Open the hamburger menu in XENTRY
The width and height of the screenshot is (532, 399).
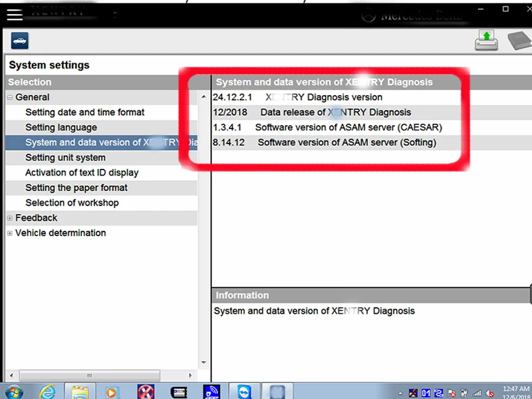15,15
